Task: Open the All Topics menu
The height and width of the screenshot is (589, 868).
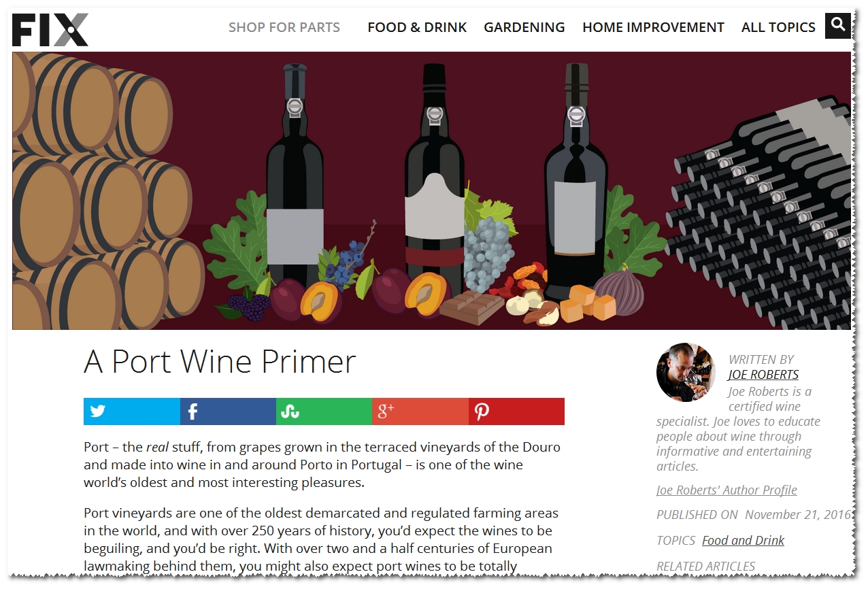Action: pyautogui.click(x=778, y=27)
